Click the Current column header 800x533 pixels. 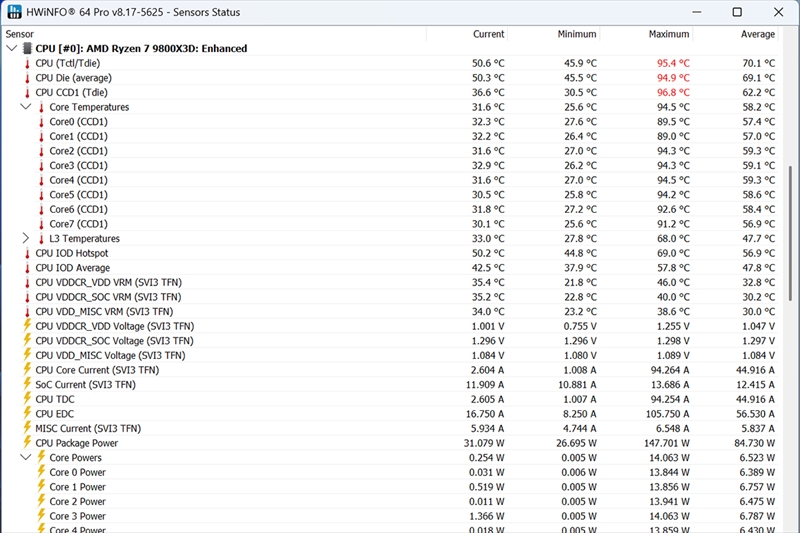[488, 34]
